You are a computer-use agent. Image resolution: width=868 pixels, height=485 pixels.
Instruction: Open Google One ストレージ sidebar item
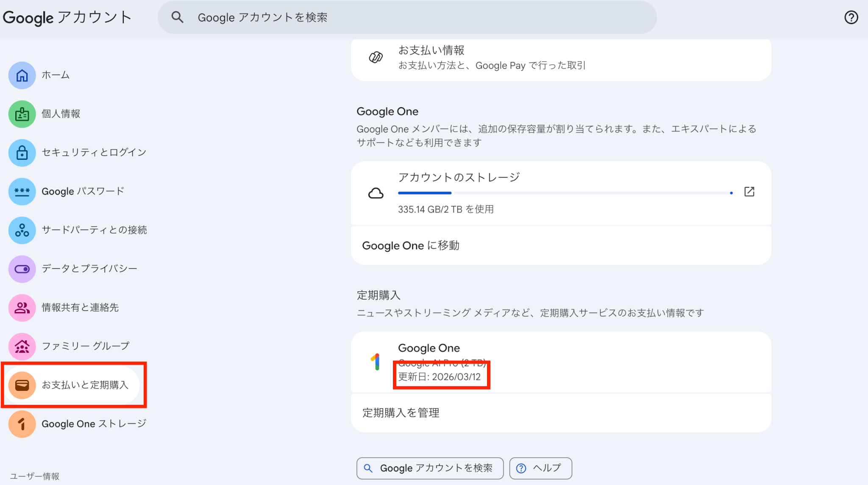(93, 424)
